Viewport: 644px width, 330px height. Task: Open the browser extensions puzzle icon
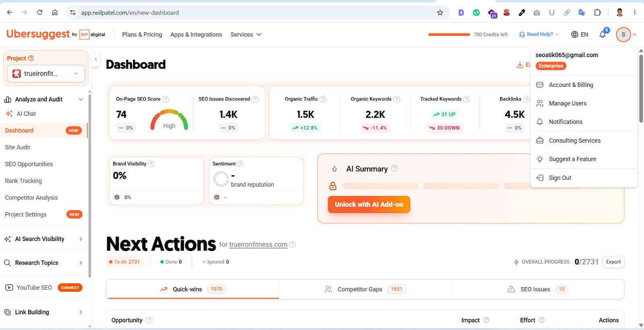click(597, 12)
